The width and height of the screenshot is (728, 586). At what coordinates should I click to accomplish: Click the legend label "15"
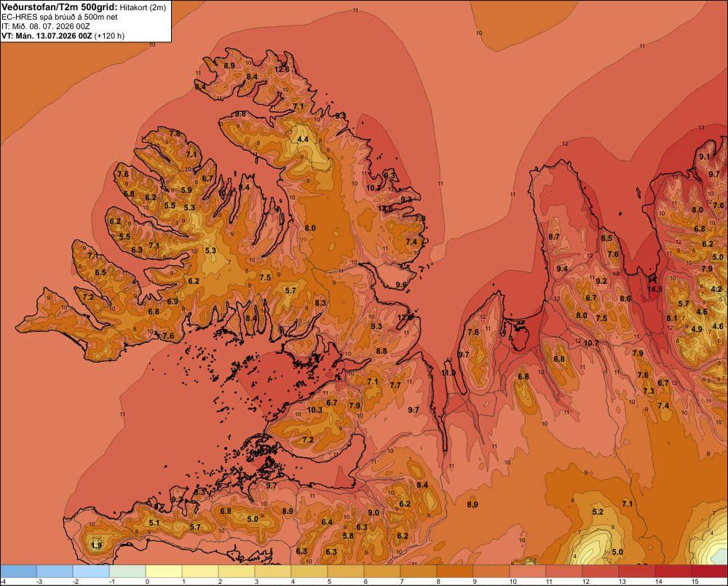coord(695,582)
